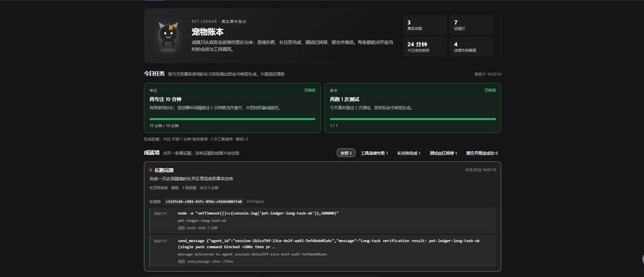Click the 1 / 1 test progress bar
Screen dimensions: 644x277
point(413,119)
